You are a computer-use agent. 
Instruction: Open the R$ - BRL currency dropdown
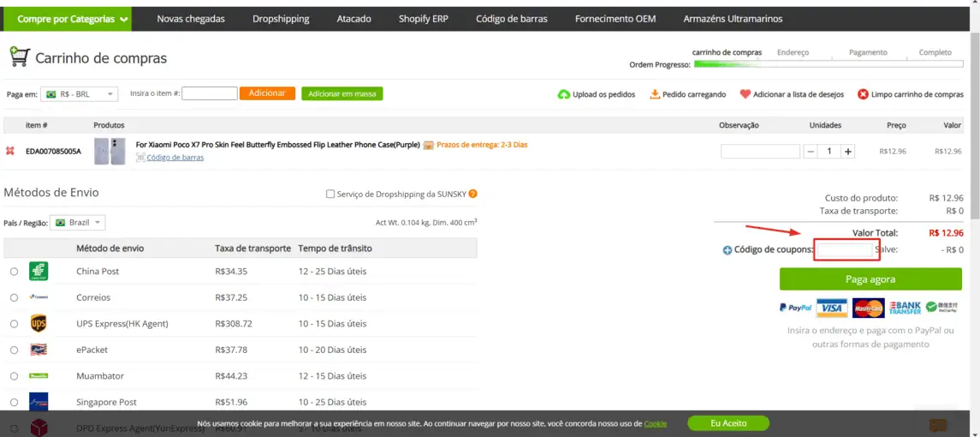tap(79, 94)
